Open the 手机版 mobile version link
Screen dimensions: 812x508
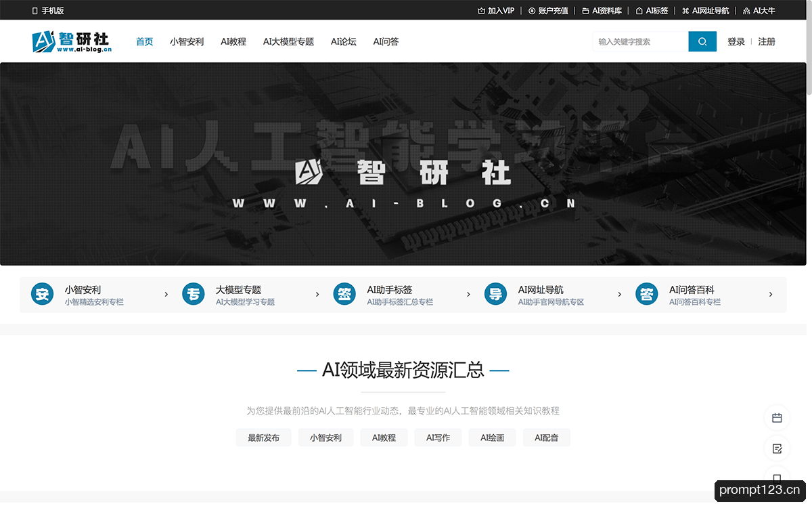[x=48, y=11]
